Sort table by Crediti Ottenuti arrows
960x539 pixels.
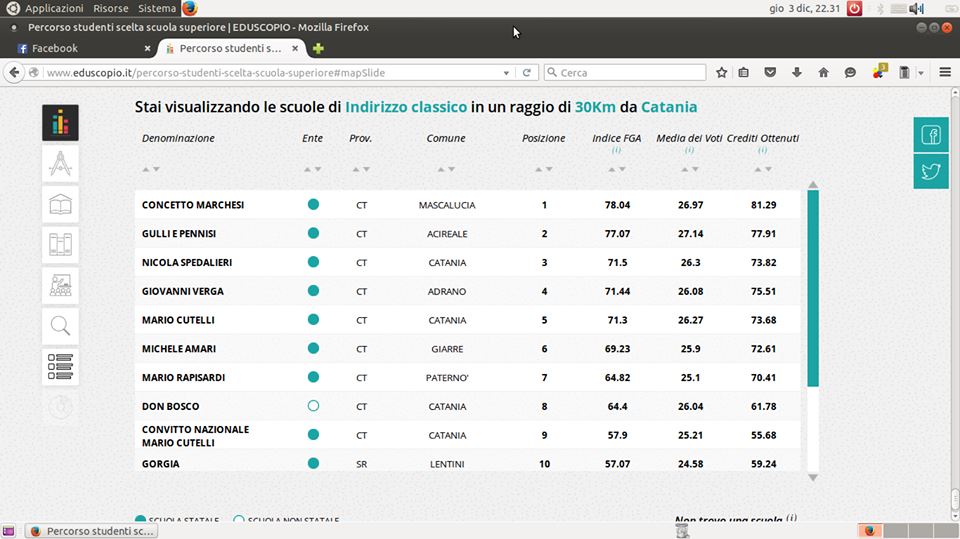pyautogui.click(x=763, y=169)
